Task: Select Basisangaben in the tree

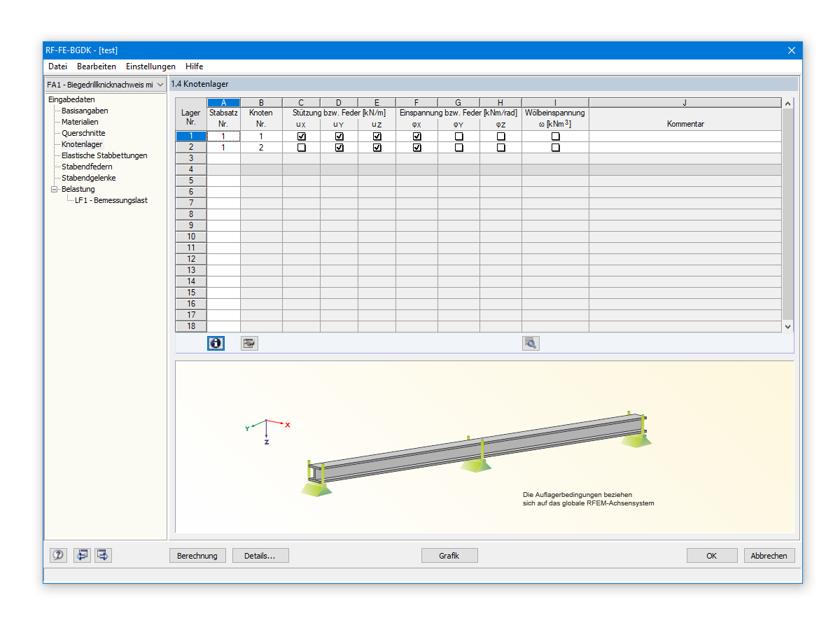Action: 85,111
